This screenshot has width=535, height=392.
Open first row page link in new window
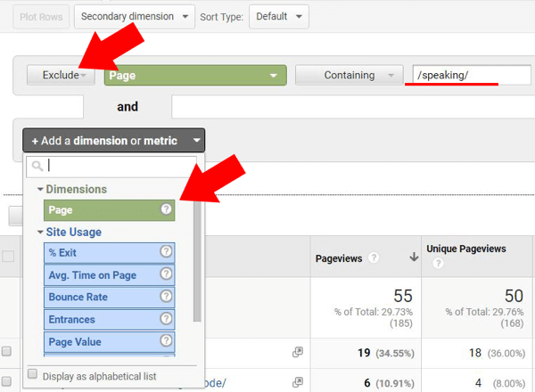coord(298,353)
